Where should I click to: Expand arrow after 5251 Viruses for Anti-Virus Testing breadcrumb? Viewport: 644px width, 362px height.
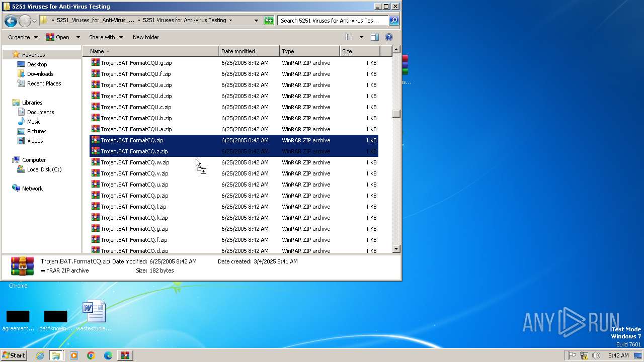pos(230,21)
